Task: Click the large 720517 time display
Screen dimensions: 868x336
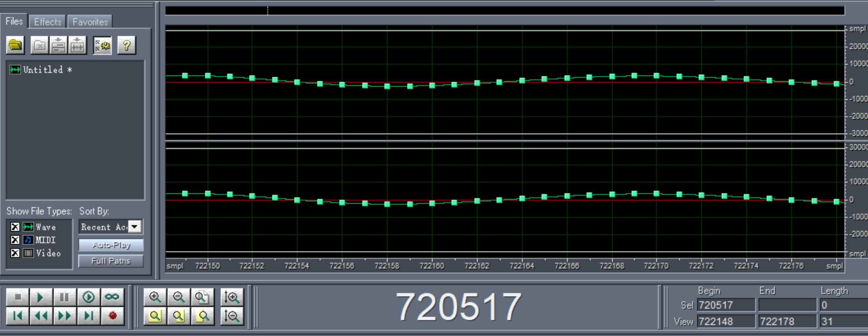Action: click(x=459, y=307)
